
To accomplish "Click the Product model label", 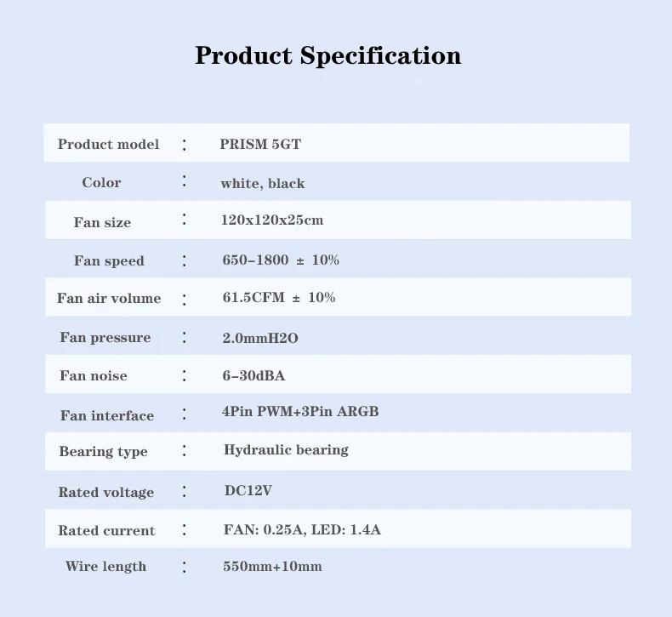I will click(108, 144).
